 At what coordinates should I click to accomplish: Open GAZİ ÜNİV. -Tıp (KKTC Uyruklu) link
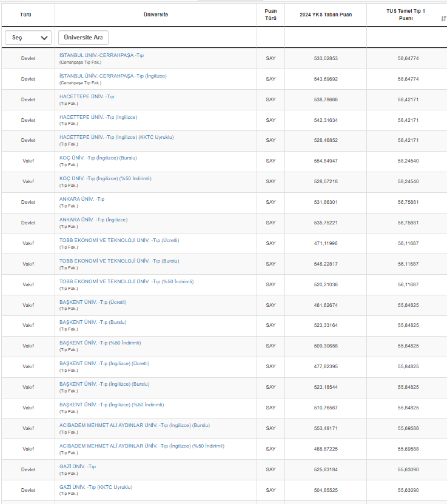(96, 487)
